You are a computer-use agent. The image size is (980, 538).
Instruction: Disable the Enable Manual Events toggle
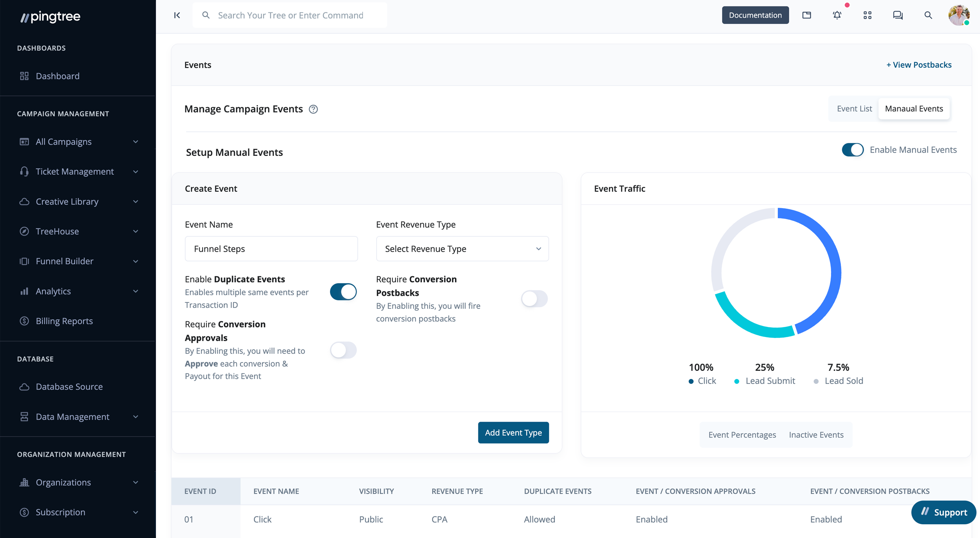point(852,150)
